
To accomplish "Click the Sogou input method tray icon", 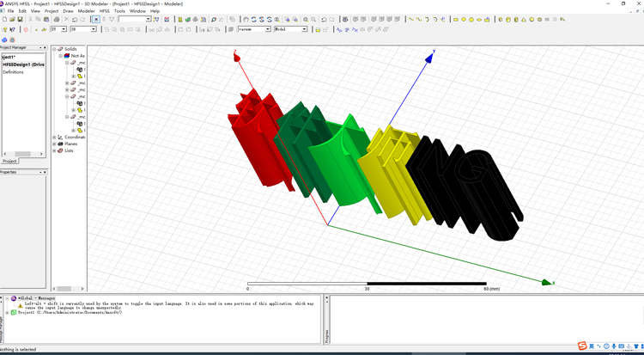I will click(582, 346).
